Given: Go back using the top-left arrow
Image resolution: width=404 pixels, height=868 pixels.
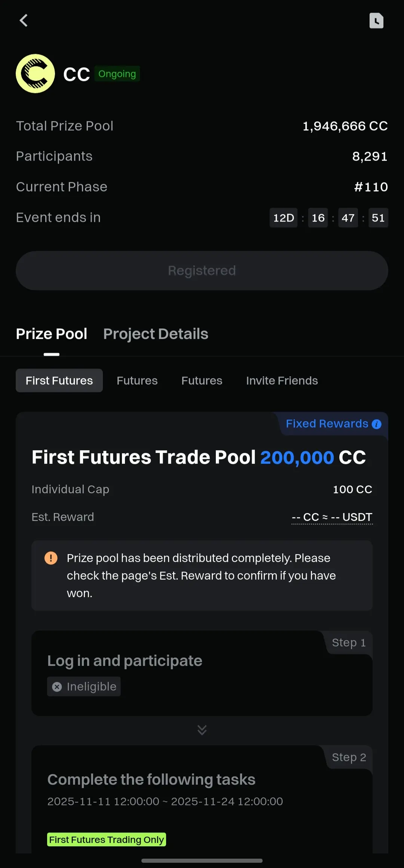Looking at the screenshot, I should point(24,21).
